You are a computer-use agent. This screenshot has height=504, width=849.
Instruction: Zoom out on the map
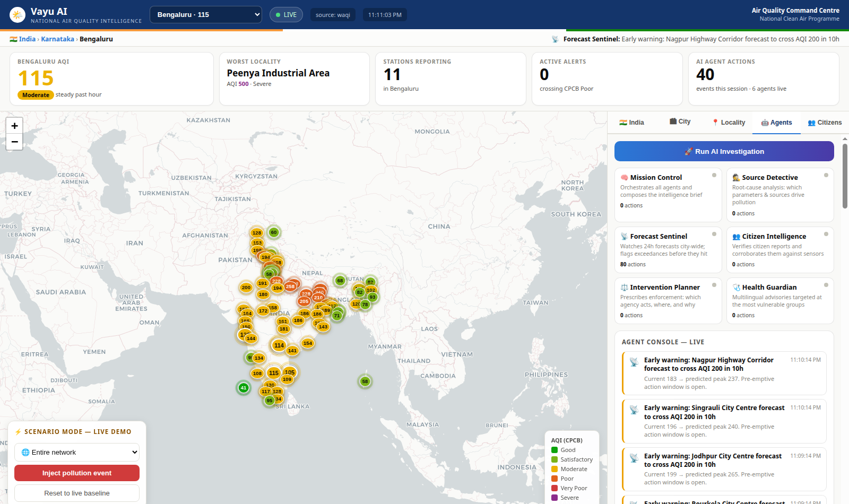coord(14,142)
